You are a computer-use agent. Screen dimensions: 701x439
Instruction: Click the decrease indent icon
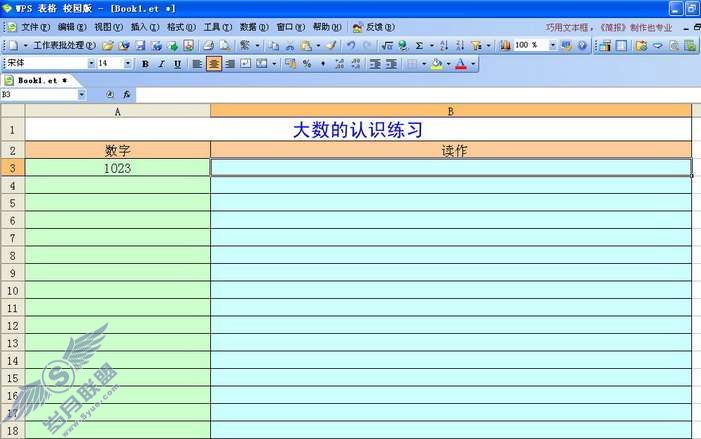(x=375, y=64)
